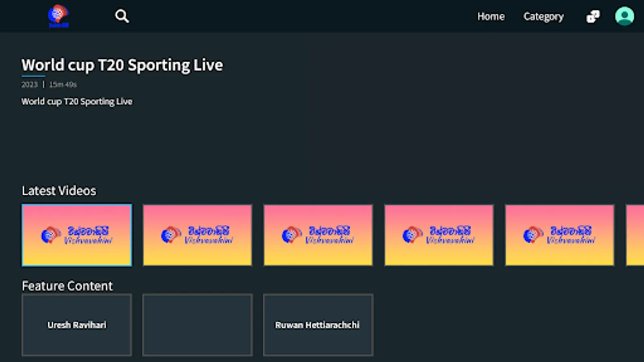Click the multi-screen icon beside Category
Screen dimensions: 644x362
click(592, 16)
